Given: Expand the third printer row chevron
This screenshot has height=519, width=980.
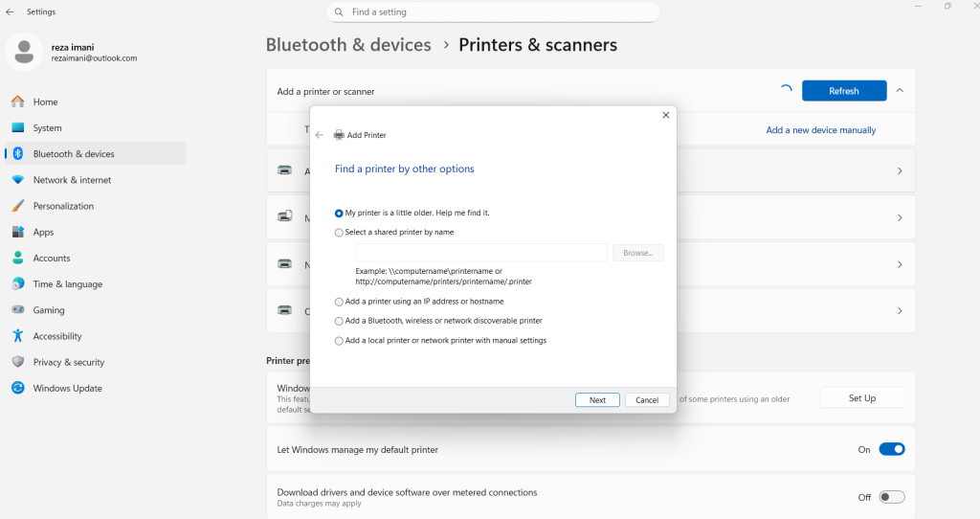Looking at the screenshot, I should pyautogui.click(x=900, y=264).
